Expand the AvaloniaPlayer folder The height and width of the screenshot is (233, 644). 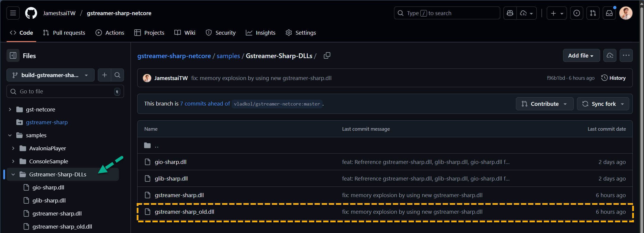point(13,149)
